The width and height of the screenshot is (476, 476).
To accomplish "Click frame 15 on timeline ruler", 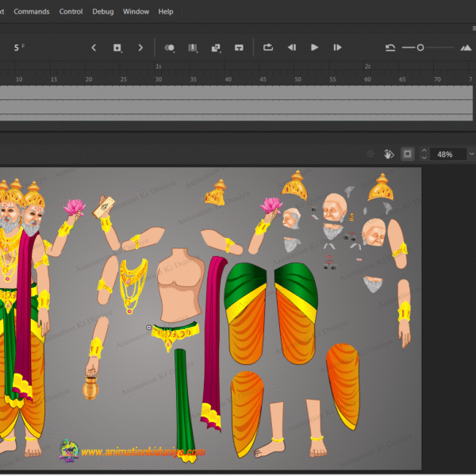I will (x=54, y=79).
